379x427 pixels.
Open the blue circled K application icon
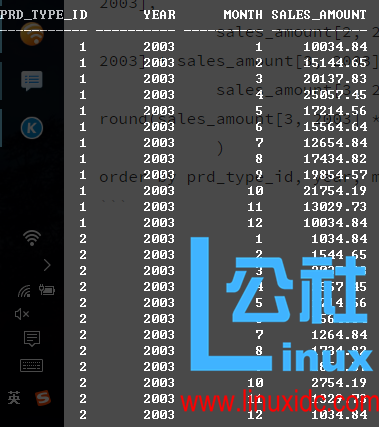tap(32, 128)
